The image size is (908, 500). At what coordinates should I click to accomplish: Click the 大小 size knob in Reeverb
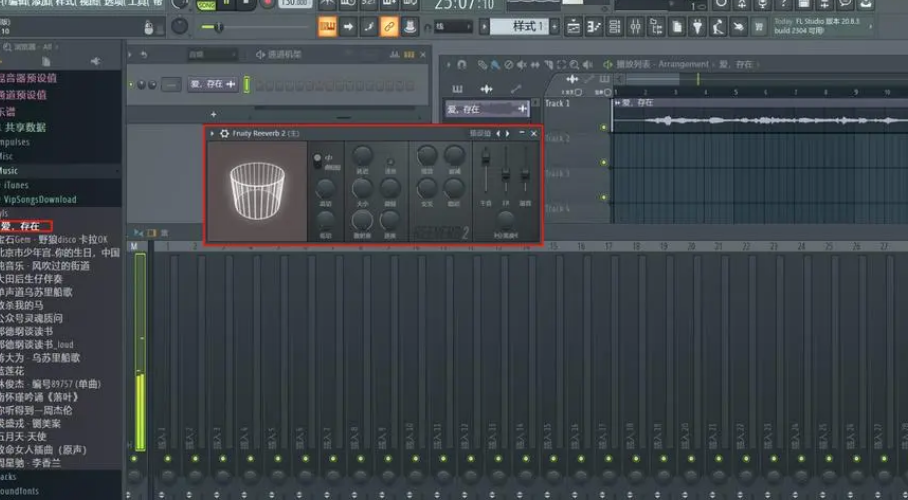362,188
